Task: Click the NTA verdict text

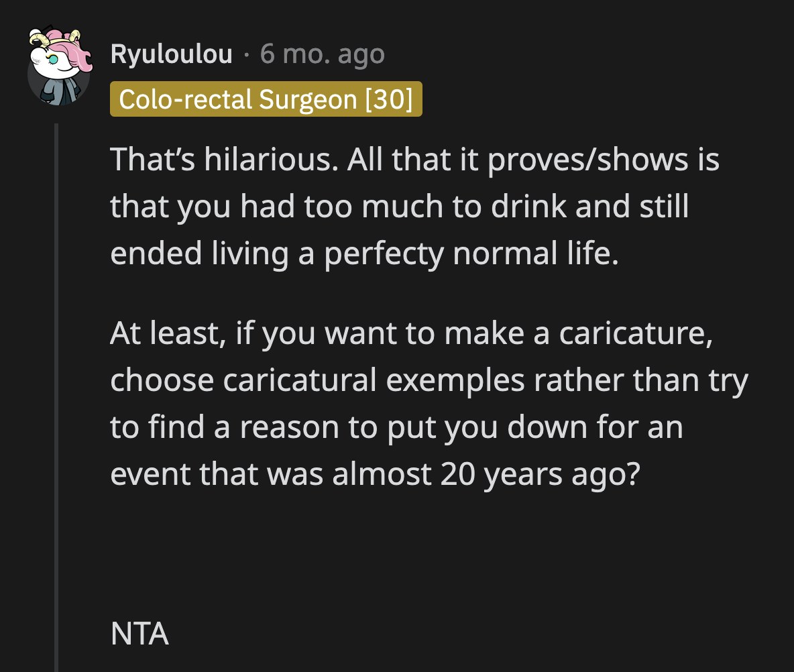Action: 139,634
